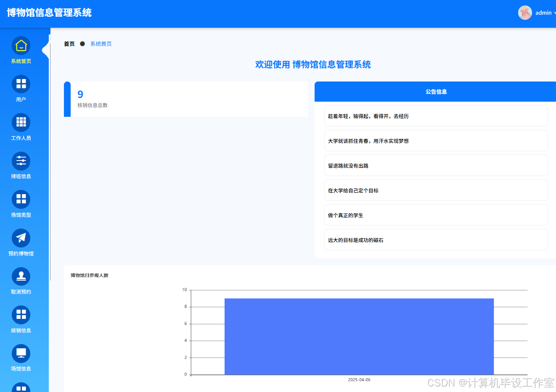Click the 公告信息 panel header
The image size is (556, 392).
(436, 92)
